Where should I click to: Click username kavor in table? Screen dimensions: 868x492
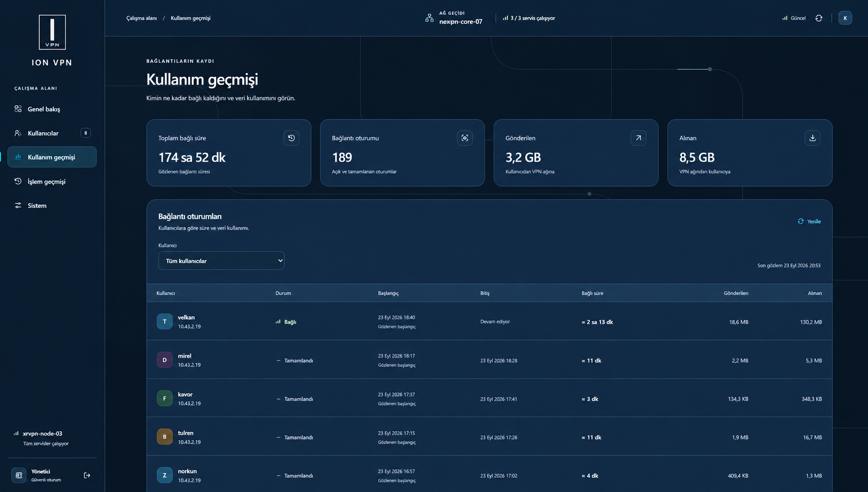click(185, 394)
